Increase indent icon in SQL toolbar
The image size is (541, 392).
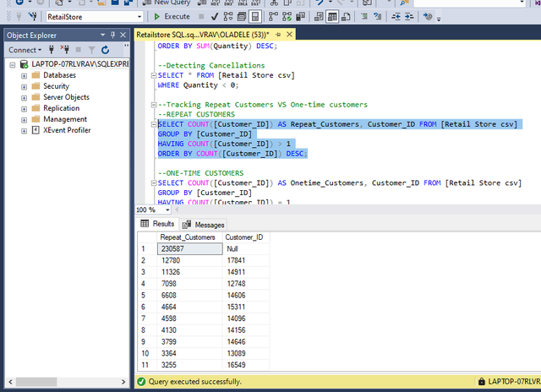click(x=409, y=17)
